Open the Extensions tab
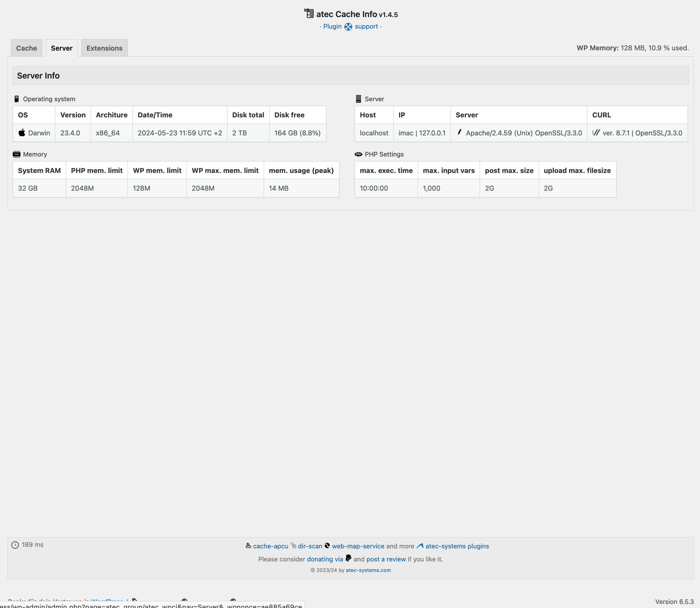Image resolution: width=700 pixels, height=608 pixels. [x=104, y=48]
